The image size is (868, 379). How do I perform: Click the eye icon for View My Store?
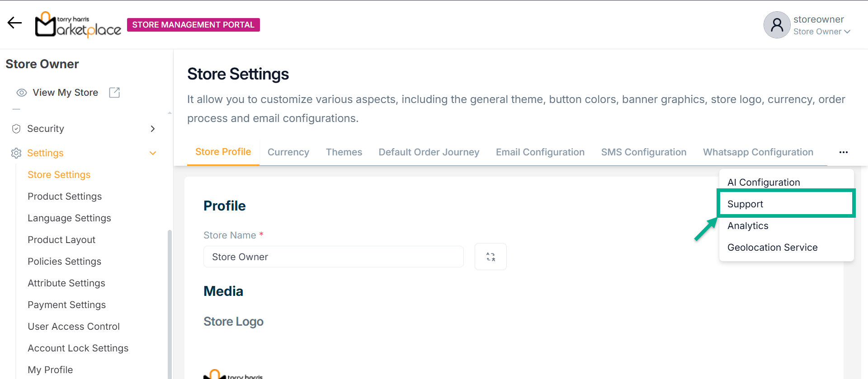click(x=22, y=93)
